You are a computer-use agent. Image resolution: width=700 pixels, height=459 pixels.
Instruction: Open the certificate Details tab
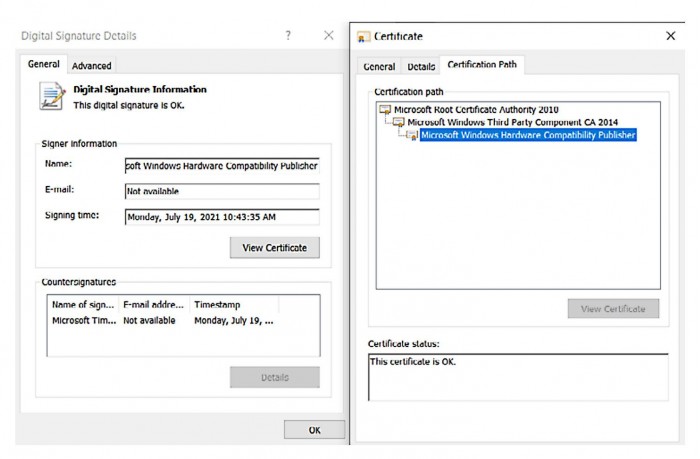[421, 67]
